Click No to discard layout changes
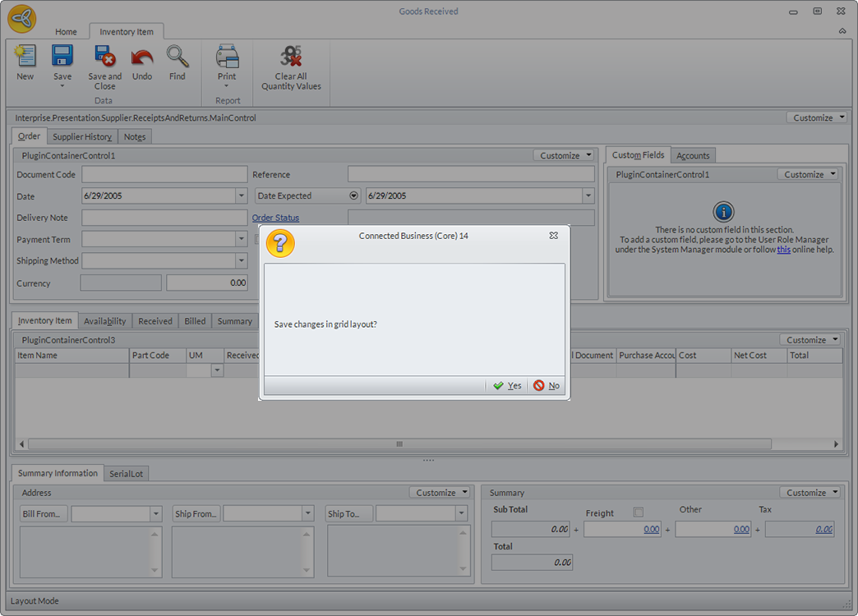858x616 pixels. pyautogui.click(x=547, y=386)
